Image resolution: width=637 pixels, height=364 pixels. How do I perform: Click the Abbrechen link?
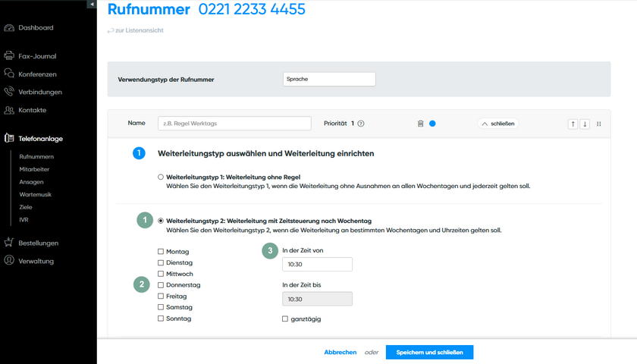click(x=340, y=352)
